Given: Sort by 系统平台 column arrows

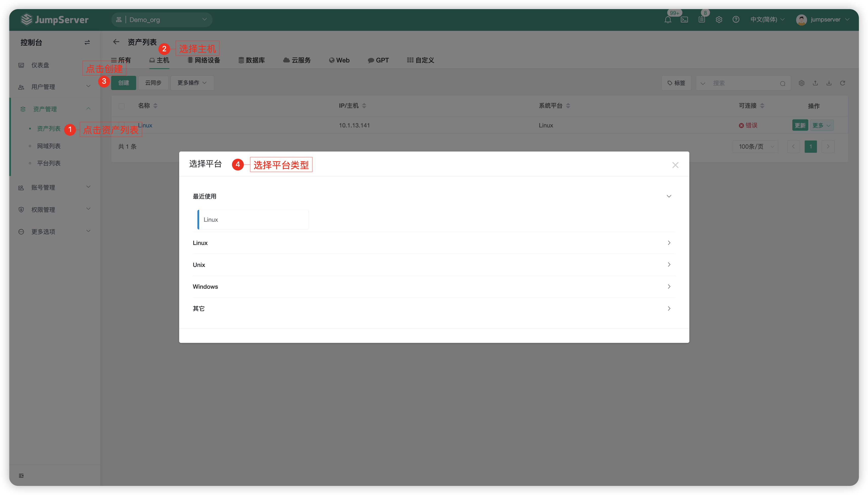Looking at the screenshot, I should tap(568, 106).
